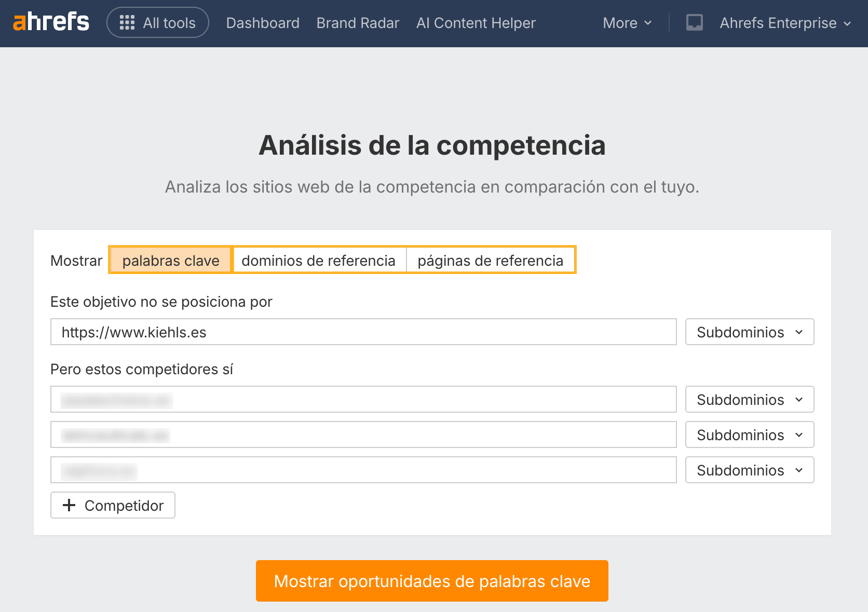The height and width of the screenshot is (612, 868).
Task: Open AI Content Helper
Action: tap(476, 23)
